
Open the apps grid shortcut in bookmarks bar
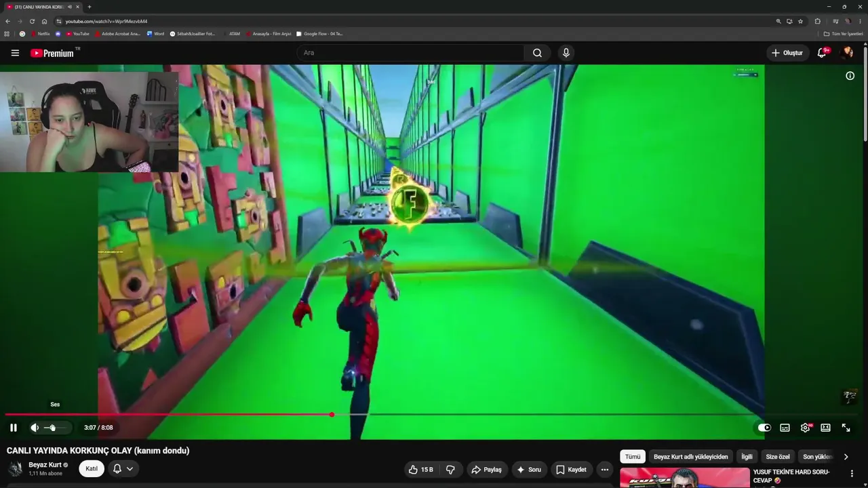7,34
